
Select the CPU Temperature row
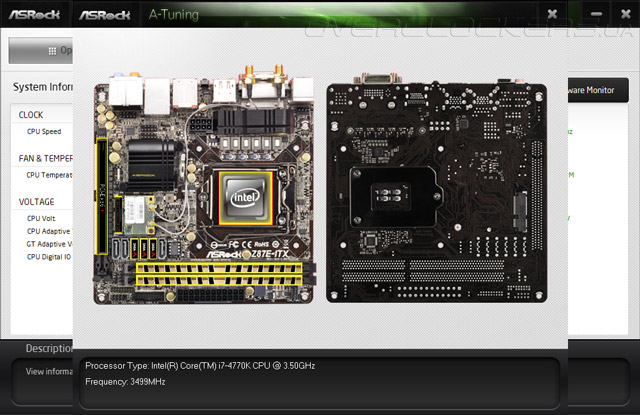point(49,175)
